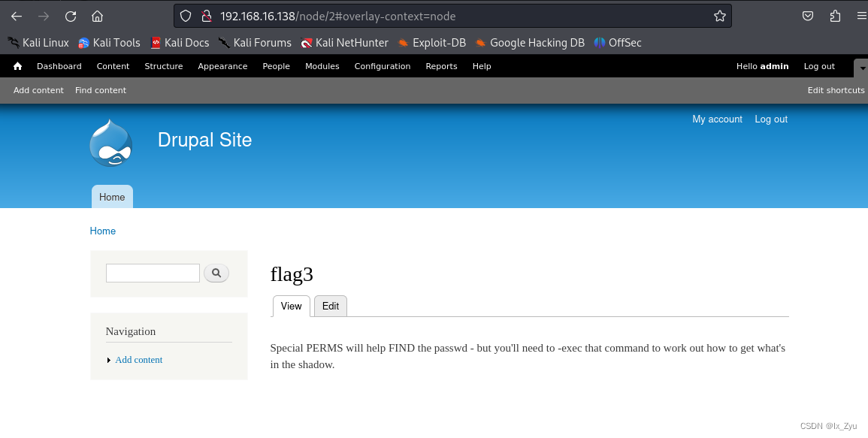
Task: Click the insecure connection lock icon
Action: click(207, 16)
